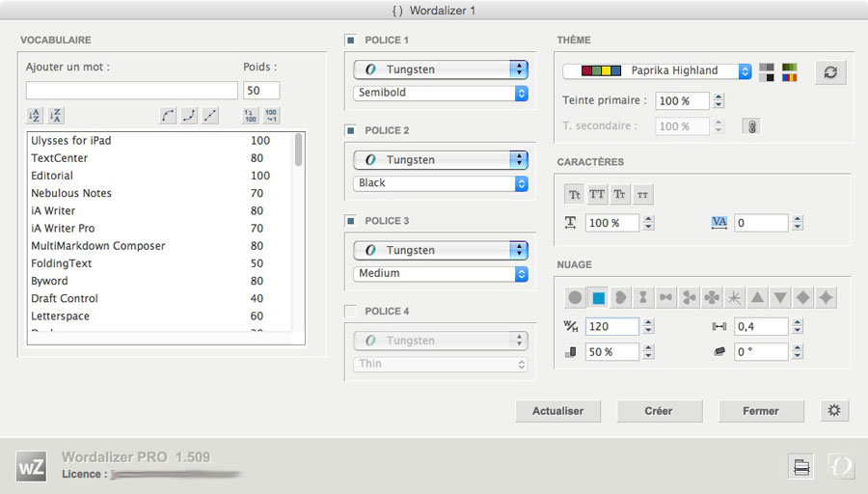
Task: Open the Semibold style dropdown
Action: (441, 93)
